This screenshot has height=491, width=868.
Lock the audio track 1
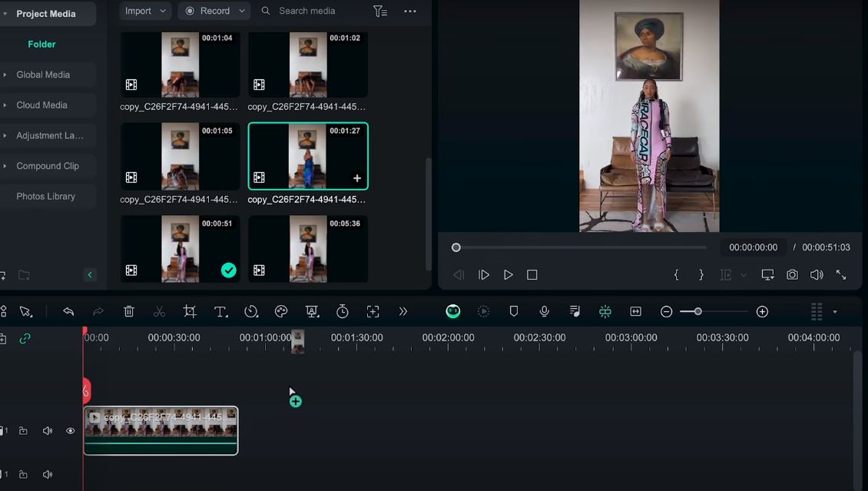click(23, 474)
